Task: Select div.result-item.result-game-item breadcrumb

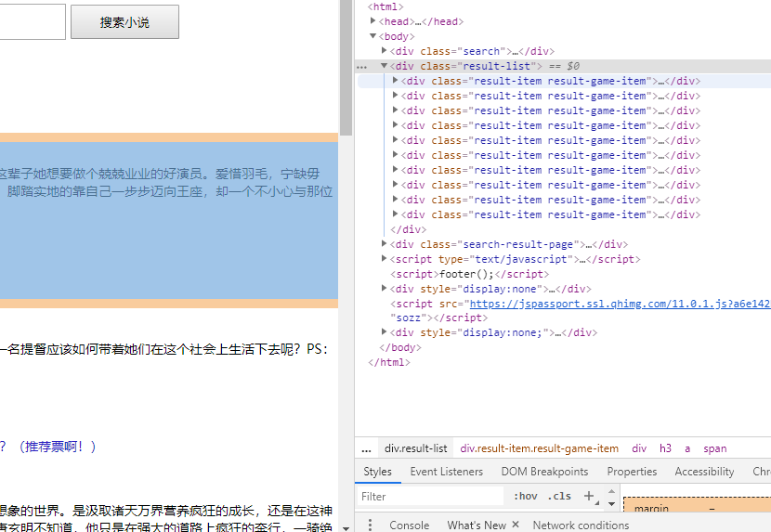Action: click(x=539, y=448)
